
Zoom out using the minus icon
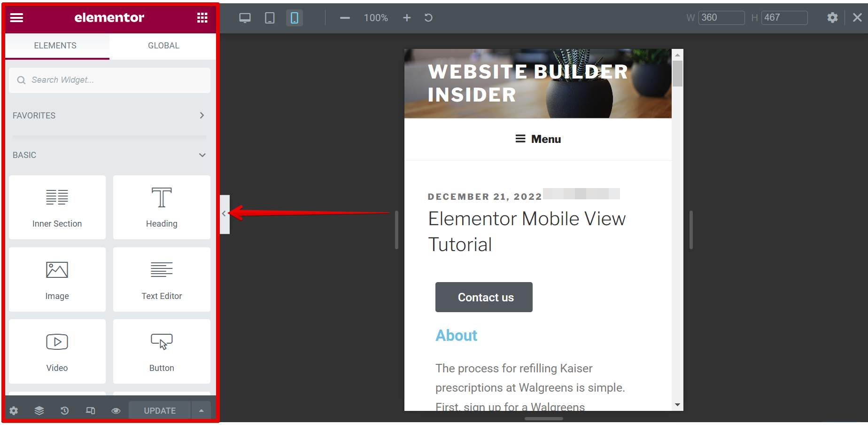345,18
